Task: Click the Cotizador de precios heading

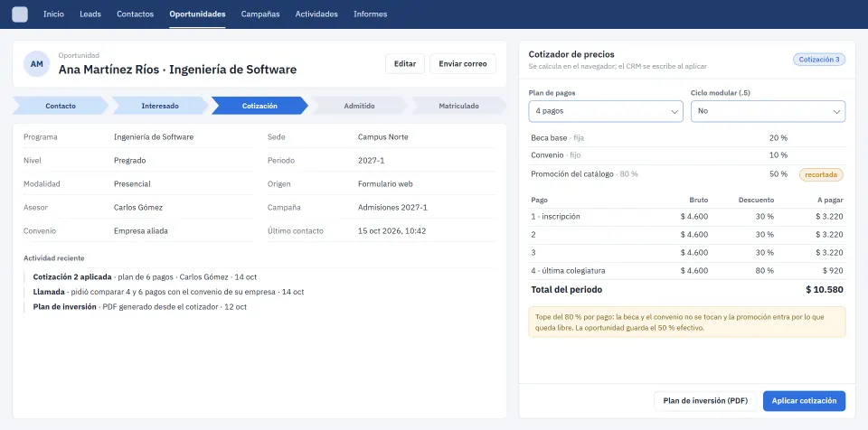Action: [x=571, y=54]
